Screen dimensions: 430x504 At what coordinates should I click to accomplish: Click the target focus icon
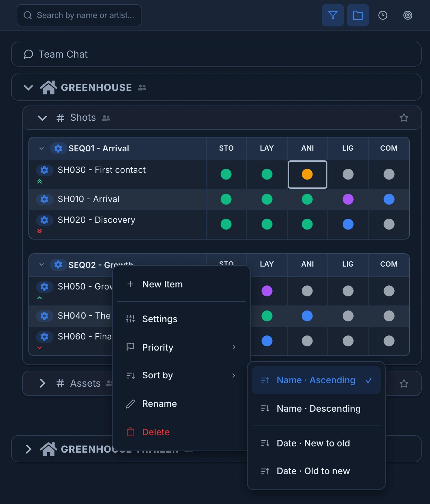(x=408, y=15)
